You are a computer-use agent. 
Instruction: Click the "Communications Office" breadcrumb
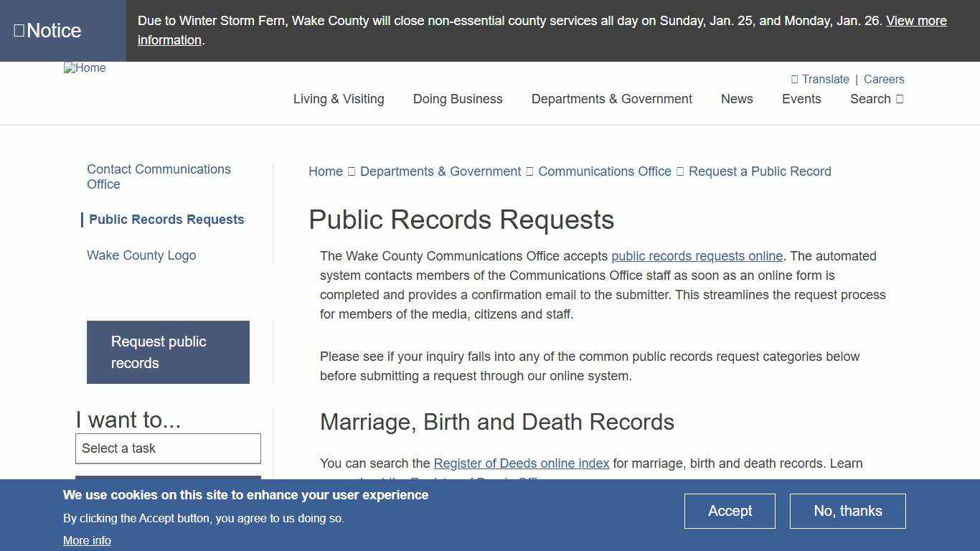tap(604, 171)
